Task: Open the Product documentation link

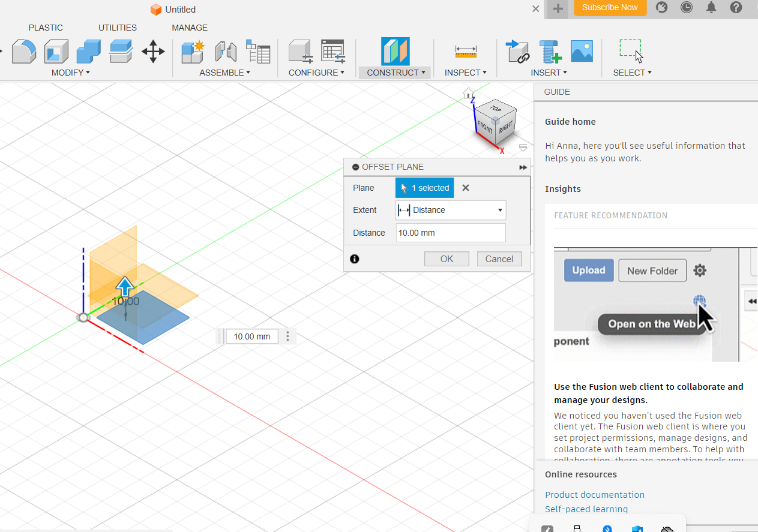Action: (x=595, y=495)
